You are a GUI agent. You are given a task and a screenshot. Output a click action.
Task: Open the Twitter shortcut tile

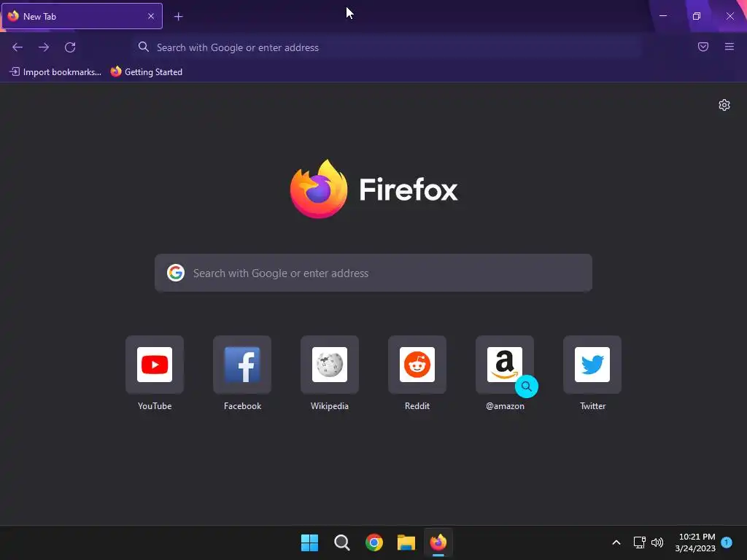592,365
